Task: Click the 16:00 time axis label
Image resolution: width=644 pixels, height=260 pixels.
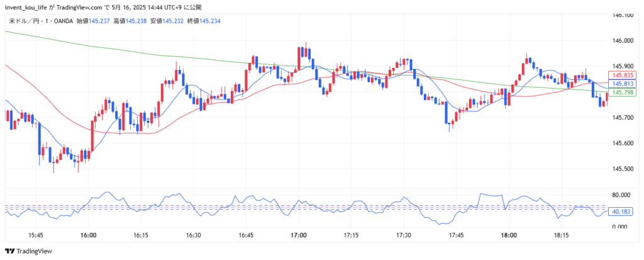Action: [x=89, y=235]
